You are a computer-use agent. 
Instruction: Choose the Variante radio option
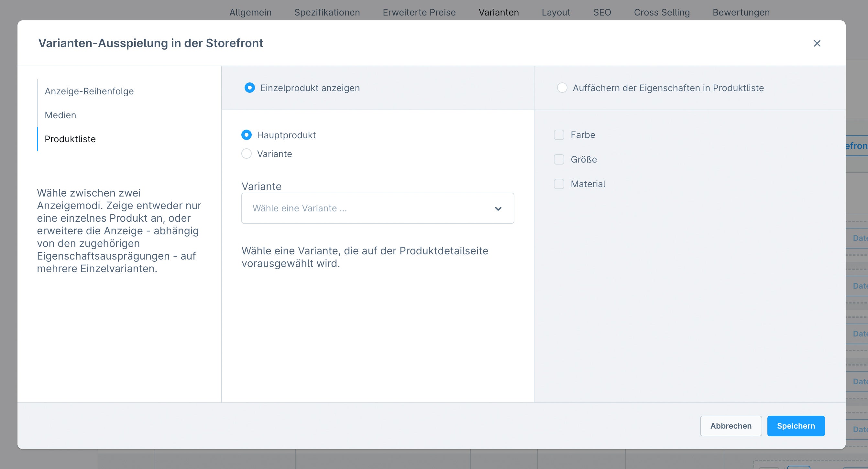pyautogui.click(x=246, y=154)
